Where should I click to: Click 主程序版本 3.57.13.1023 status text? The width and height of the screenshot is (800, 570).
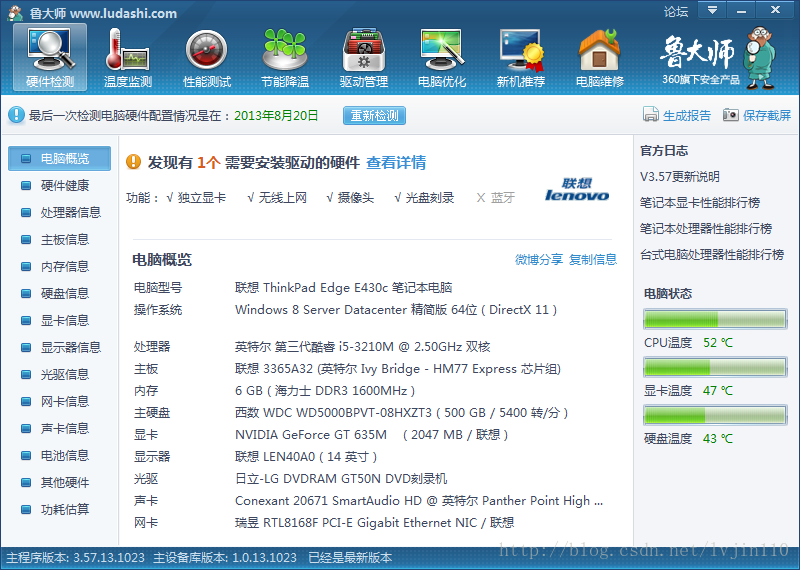tap(75, 558)
